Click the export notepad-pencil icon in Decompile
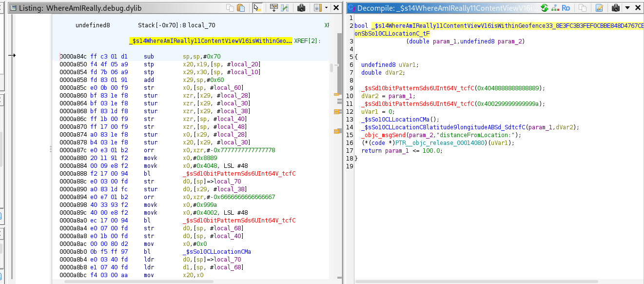Screen dimensions: 644x284 pos(599,8)
